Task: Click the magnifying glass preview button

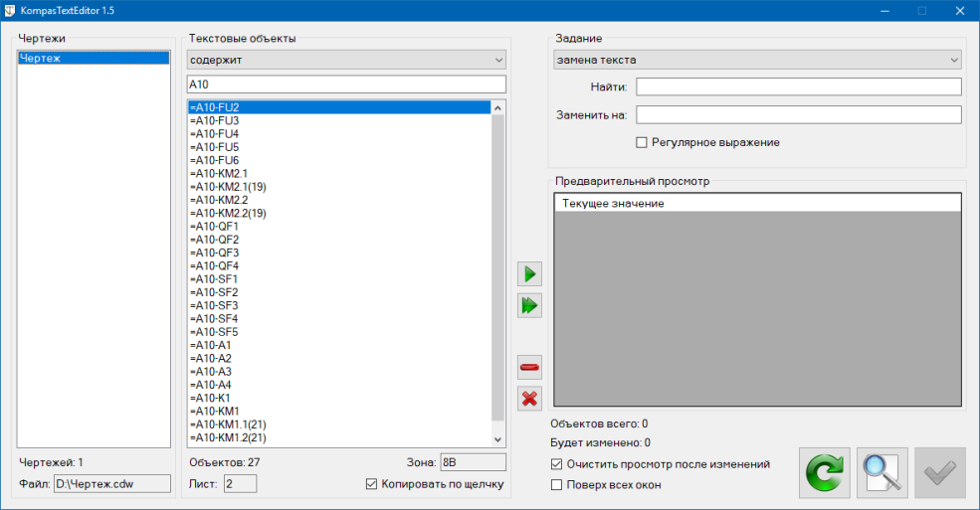Action: pyautogui.click(x=882, y=473)
